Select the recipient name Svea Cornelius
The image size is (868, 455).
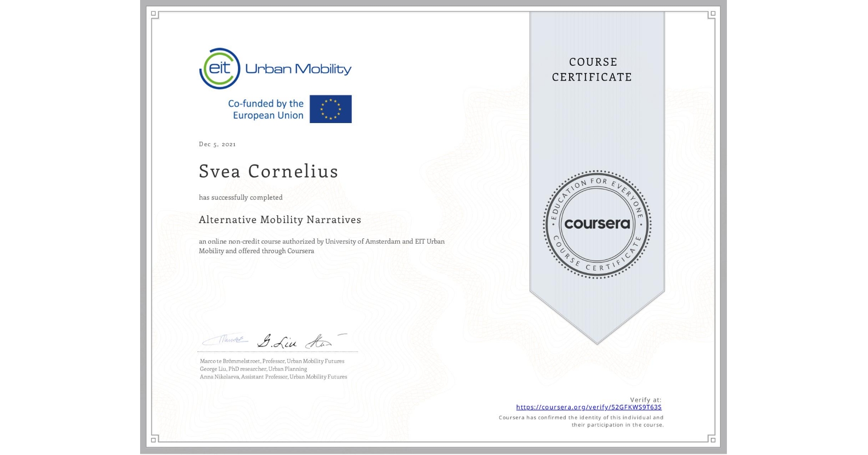[268, 172]
